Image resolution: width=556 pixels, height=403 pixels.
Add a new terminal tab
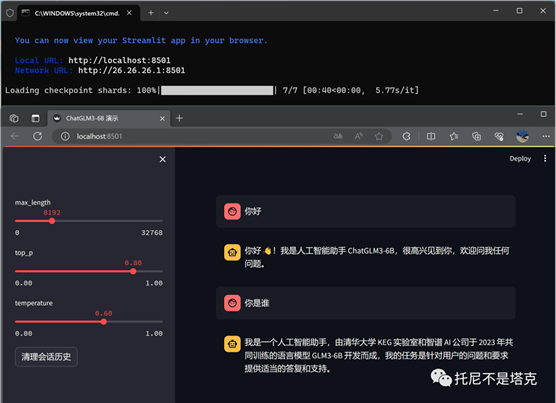151,13
